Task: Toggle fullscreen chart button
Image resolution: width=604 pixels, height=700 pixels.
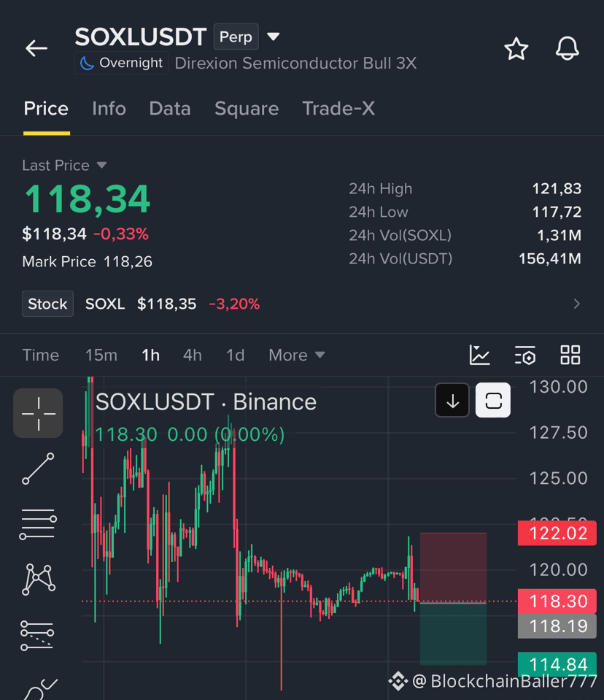Action: 493,401
